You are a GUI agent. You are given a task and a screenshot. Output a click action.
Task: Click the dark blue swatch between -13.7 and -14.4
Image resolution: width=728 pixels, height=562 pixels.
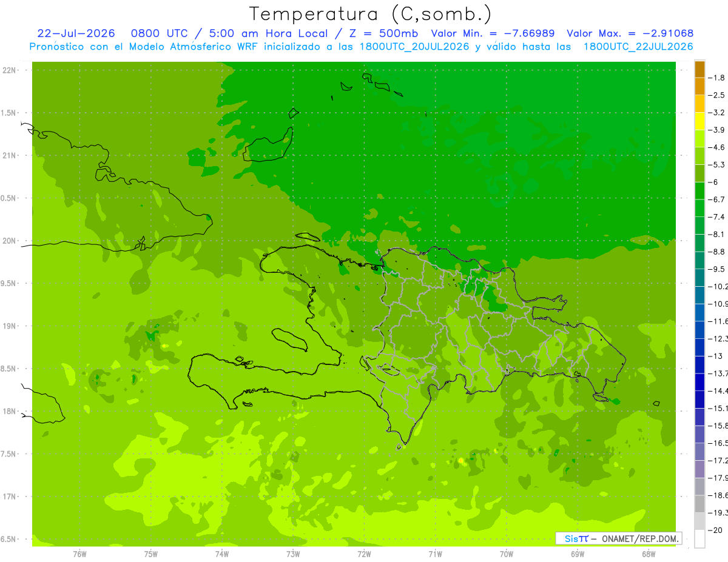[x=699, y=382]
